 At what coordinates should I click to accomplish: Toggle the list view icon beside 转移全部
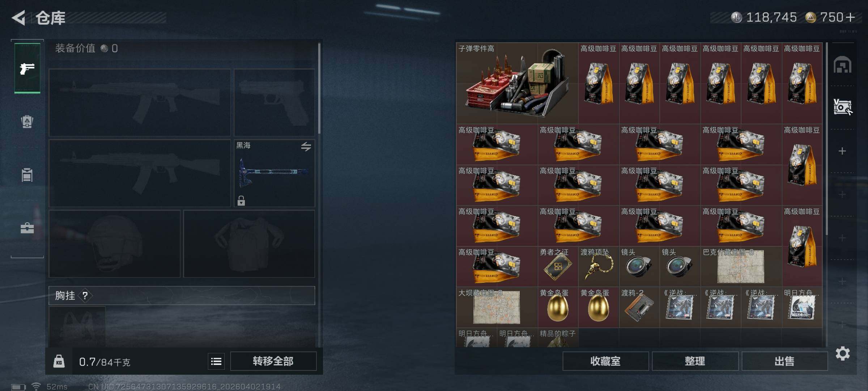tap(216, 361)
